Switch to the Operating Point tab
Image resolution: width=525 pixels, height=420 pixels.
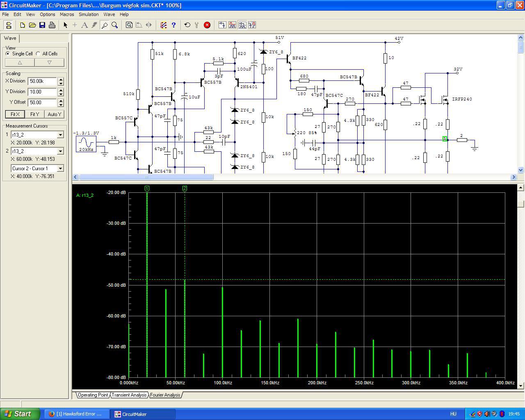tap(93, 395)
